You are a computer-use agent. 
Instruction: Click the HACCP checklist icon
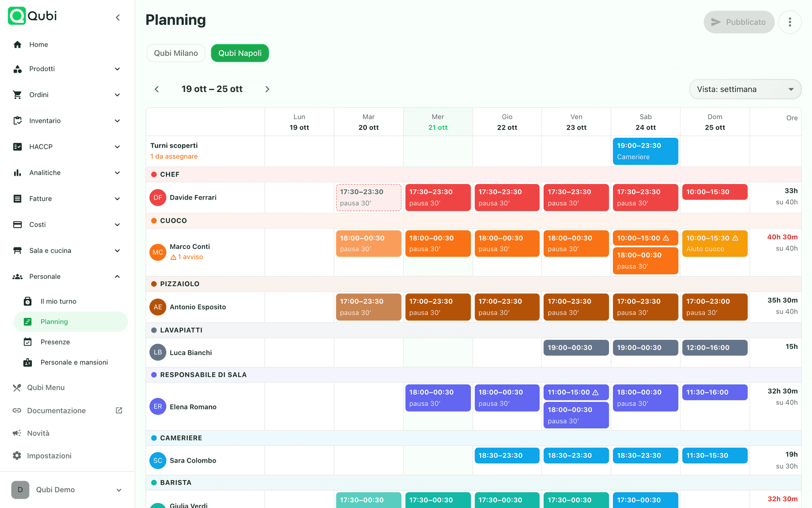(18, 147)
